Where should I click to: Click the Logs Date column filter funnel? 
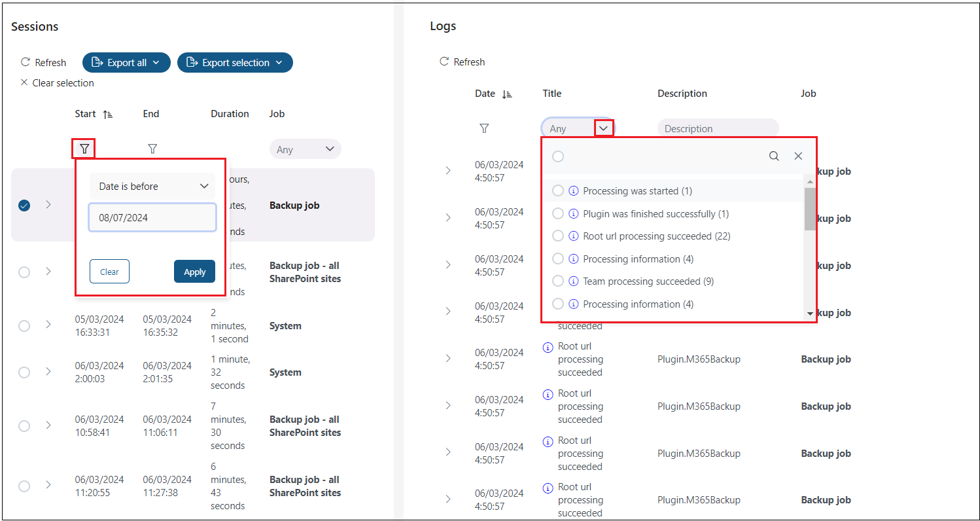484,128
